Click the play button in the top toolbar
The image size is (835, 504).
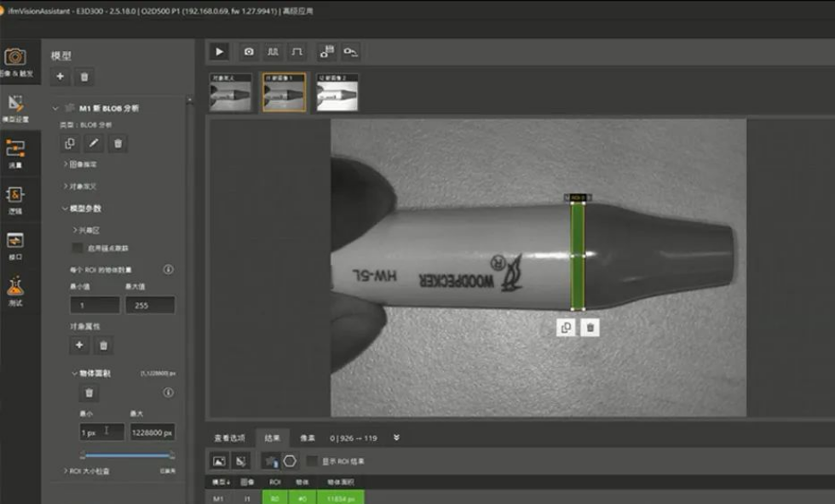pyautogui.click(x=220, y=52)
